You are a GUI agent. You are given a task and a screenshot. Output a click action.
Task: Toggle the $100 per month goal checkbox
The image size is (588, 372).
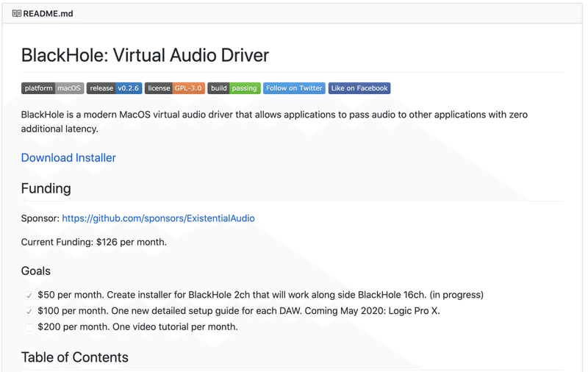click(29, 312)
